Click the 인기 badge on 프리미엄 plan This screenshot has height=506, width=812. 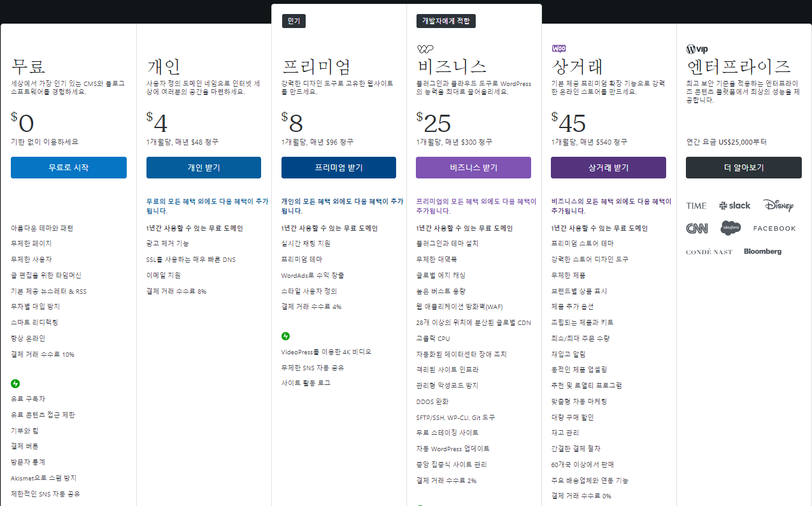294,20
